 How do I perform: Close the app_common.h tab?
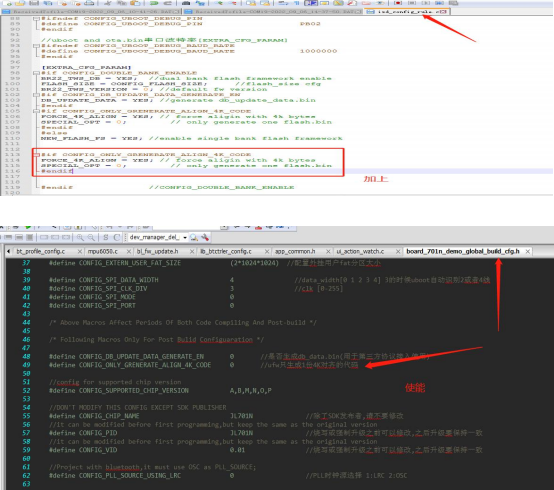tap(328, 251)
